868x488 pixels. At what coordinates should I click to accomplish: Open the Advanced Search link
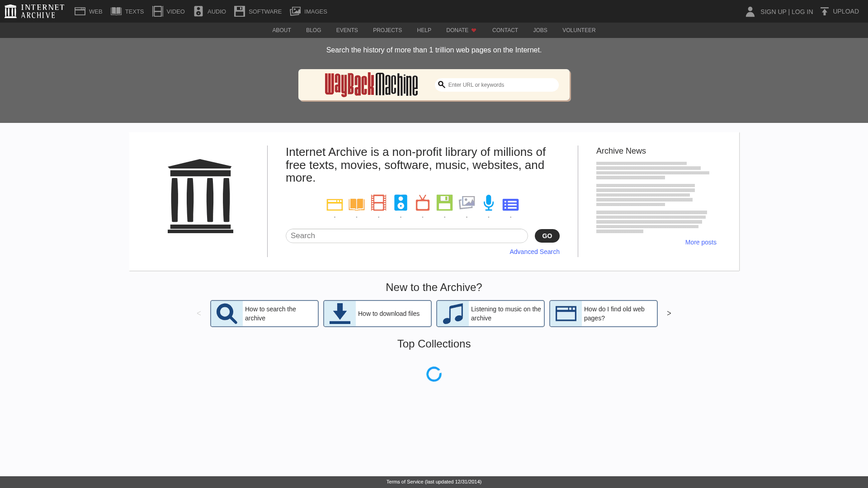[x=534, y=252]
